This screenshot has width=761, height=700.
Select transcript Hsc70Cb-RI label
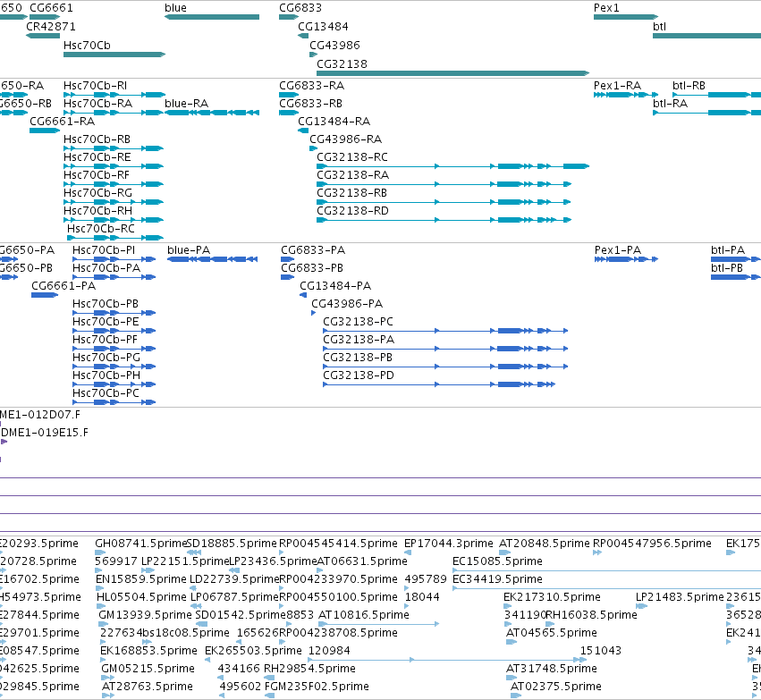(x=95, y=86)
